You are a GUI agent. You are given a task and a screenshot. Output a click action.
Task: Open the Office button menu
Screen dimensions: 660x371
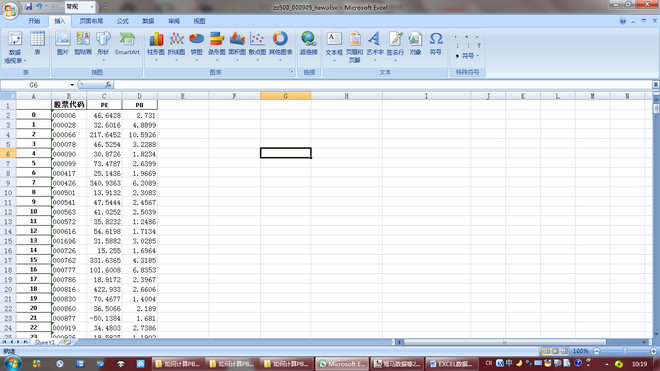[x=10, y=11]
